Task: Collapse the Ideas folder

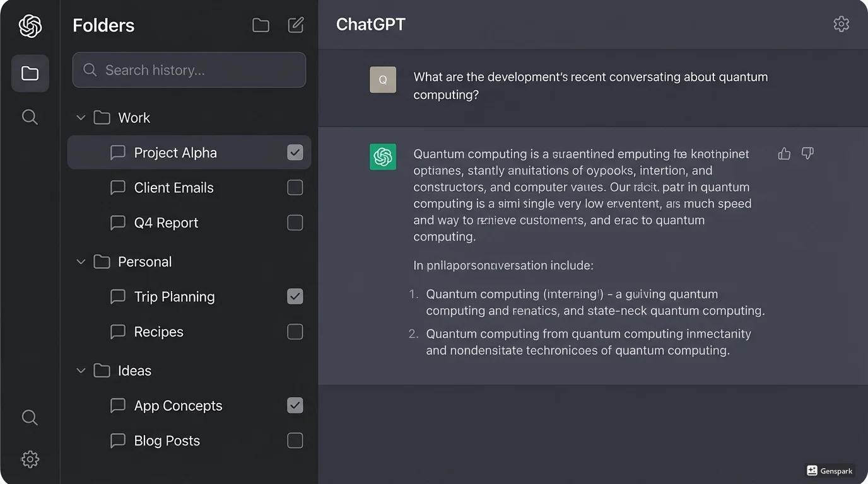Action: point(81,371)
